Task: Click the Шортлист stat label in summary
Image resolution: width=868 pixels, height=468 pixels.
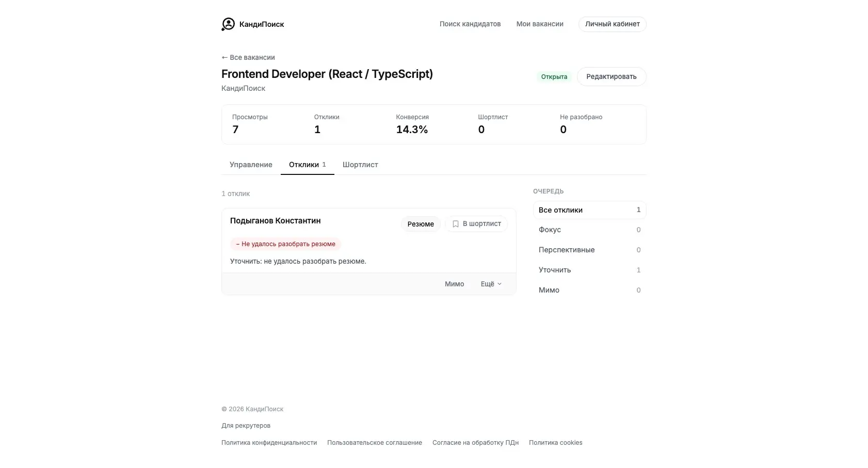Action: 493,117
